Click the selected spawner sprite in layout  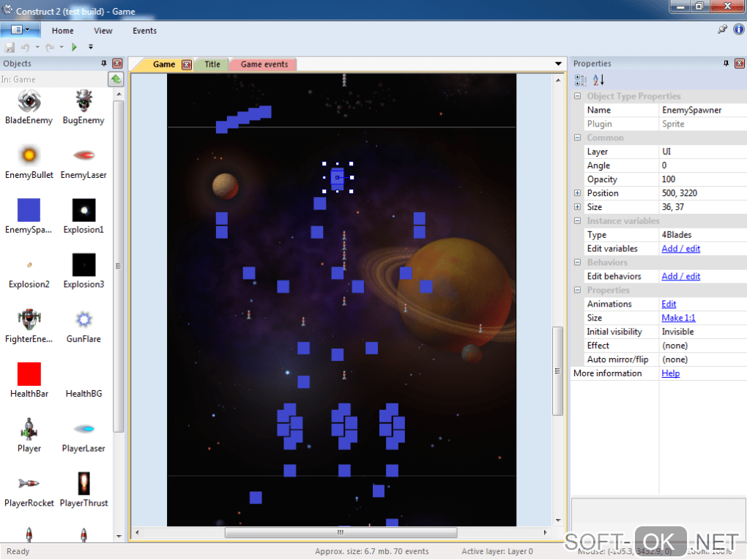point(338,177)
